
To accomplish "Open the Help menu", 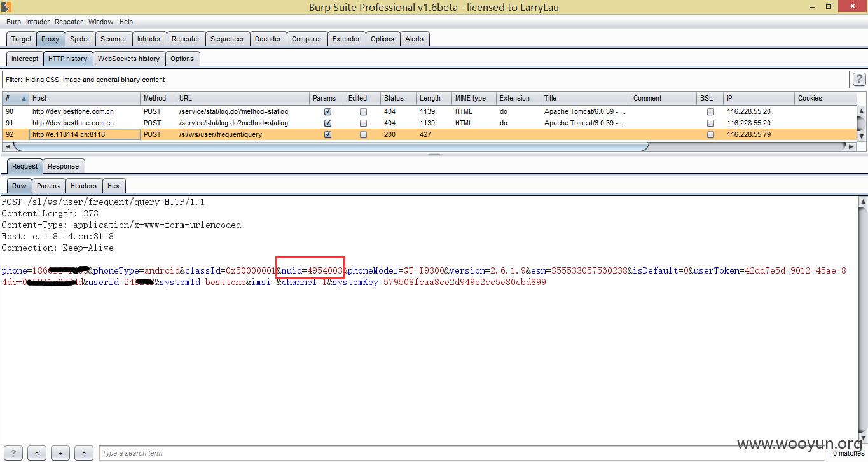I will (126, 22).
